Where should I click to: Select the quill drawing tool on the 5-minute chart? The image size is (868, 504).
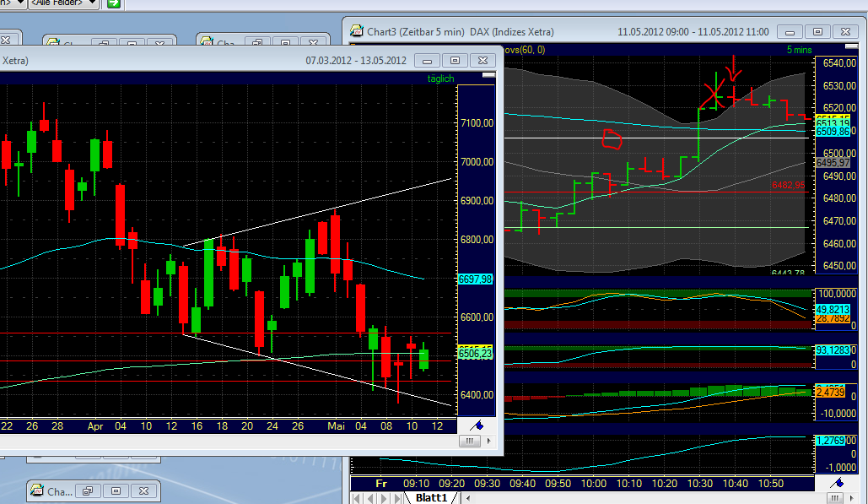837,482
